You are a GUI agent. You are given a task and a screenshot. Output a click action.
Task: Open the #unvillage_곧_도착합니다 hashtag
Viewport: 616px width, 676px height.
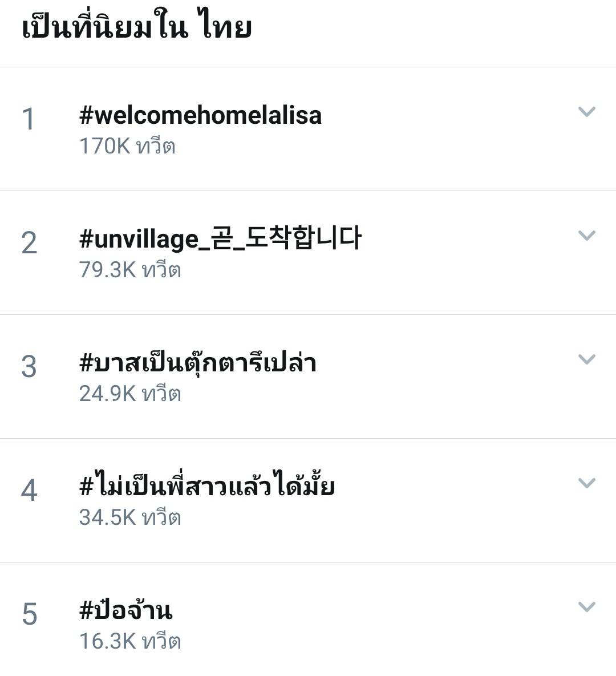(220, 238)
